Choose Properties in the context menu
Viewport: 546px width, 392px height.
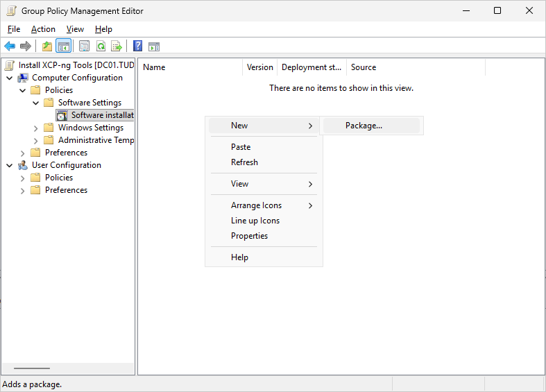[264, 236]
